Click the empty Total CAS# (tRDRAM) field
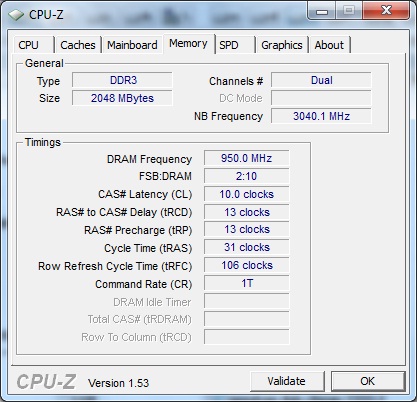This screenshot has width=417, height=402. (247, 319)
